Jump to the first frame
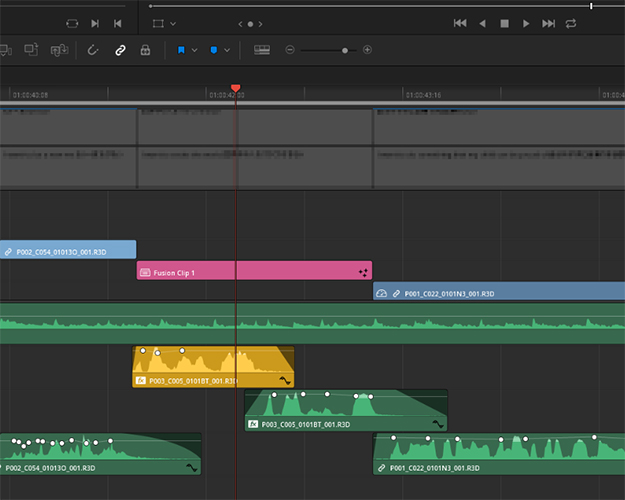Screen dimensions: 625x500 (x=460, y=22)
